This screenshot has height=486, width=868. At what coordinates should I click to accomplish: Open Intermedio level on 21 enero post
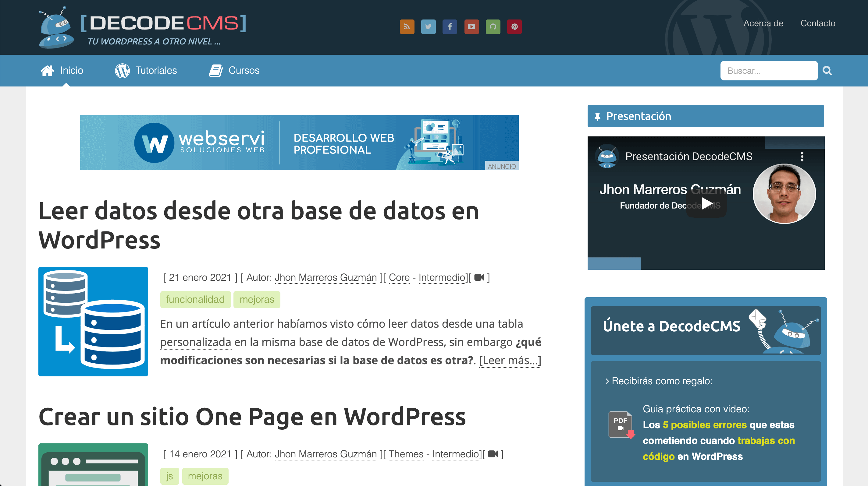click(x=442, y=277)
